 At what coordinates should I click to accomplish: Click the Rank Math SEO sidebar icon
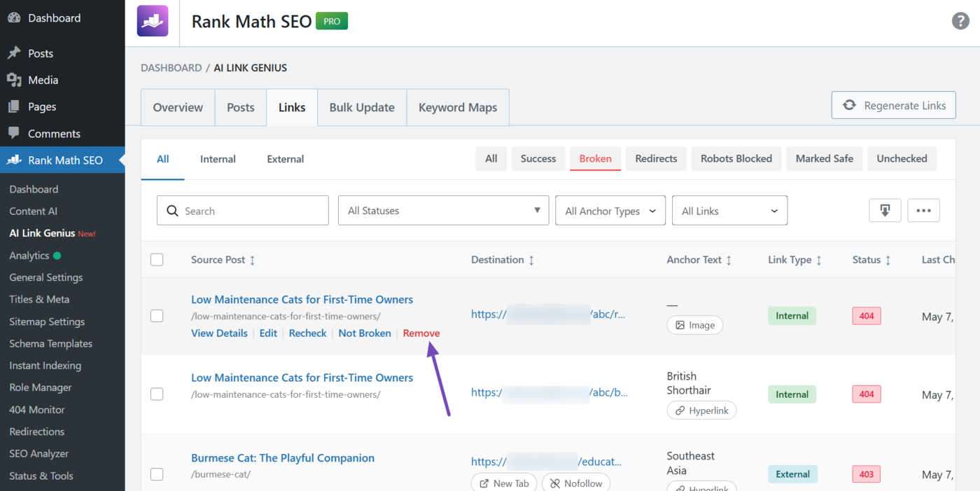point(14,160)
